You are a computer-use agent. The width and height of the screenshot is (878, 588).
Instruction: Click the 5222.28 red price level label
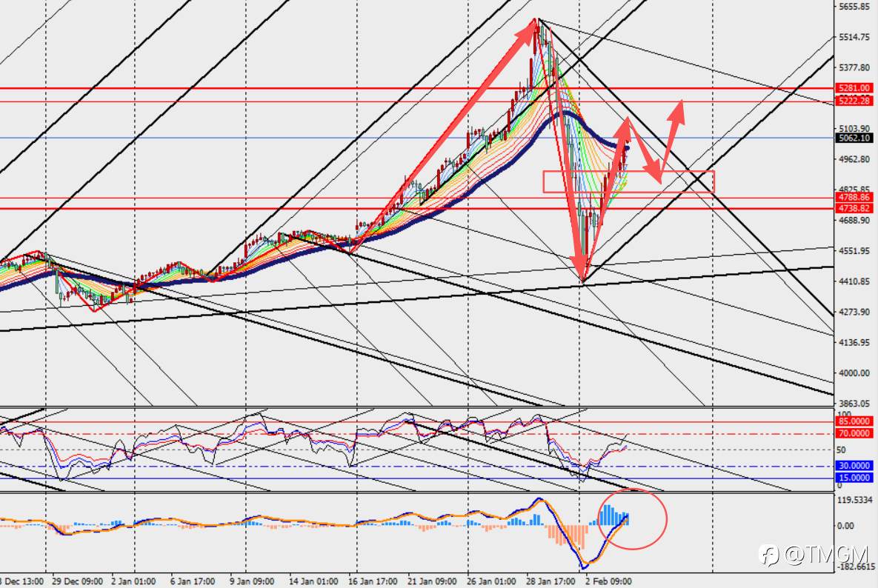854,101
